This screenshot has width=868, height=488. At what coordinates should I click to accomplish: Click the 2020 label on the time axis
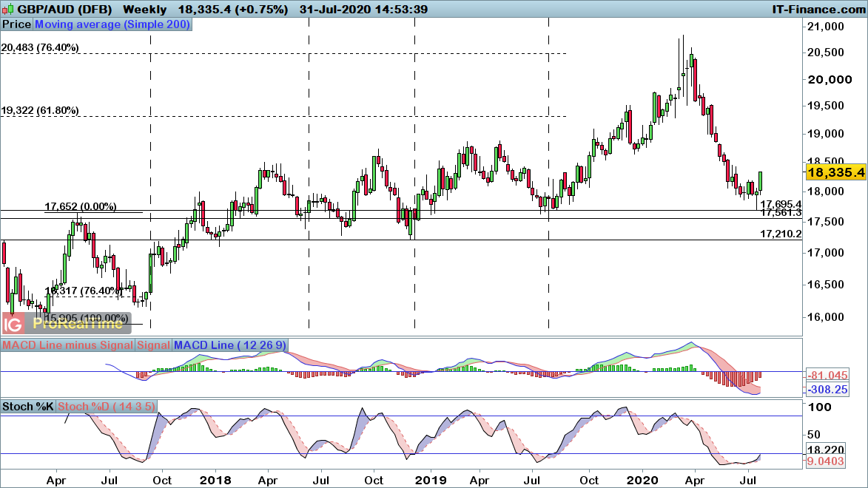[x=643, y=481]
